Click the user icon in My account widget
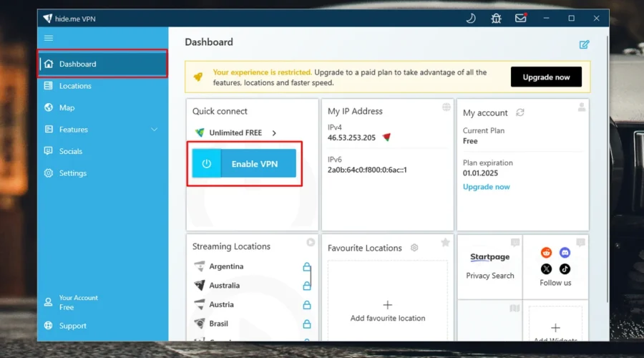 click(x=582, y=107)
